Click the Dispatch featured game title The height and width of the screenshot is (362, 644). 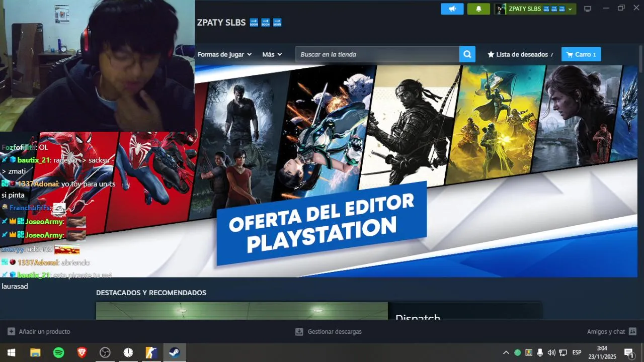click(418, 317)
